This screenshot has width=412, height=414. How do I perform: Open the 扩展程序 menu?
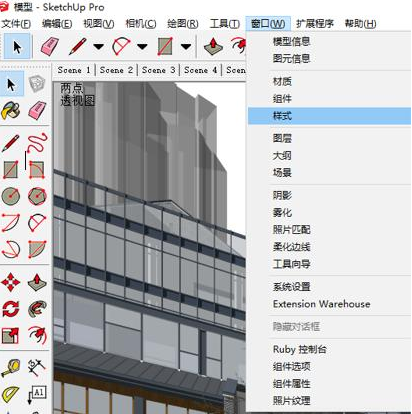click(x=315, y=24)
